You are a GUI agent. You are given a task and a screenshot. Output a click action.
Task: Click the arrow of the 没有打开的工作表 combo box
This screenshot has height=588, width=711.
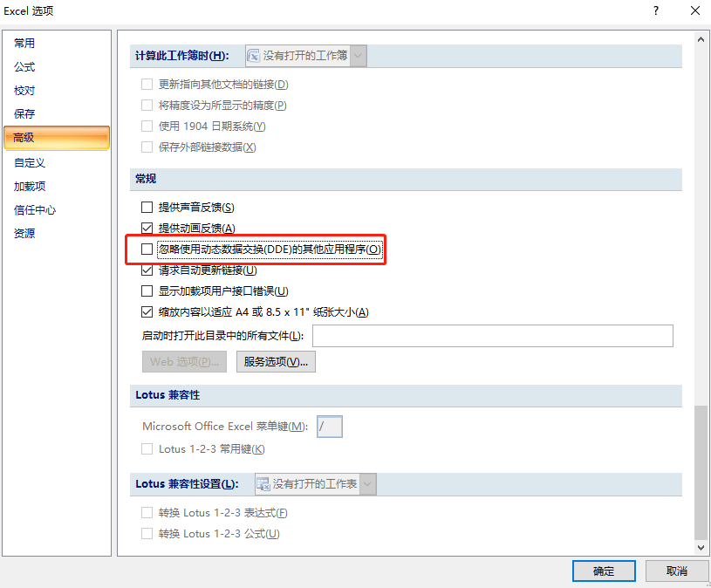(x=368, y=484)
